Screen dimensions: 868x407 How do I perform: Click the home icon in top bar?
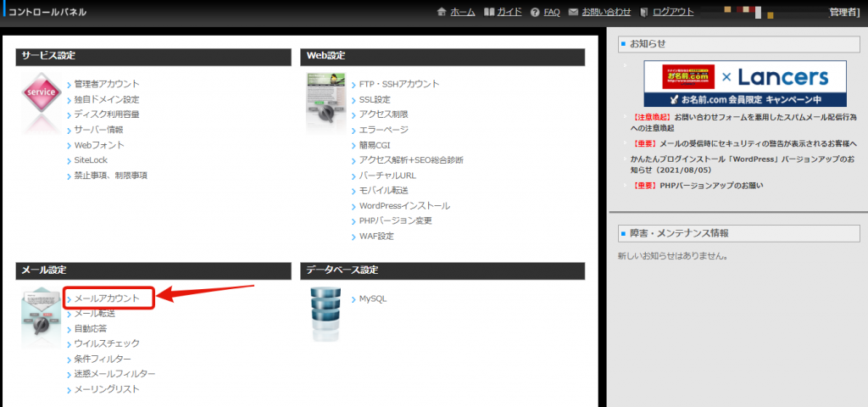click(441, 12)
